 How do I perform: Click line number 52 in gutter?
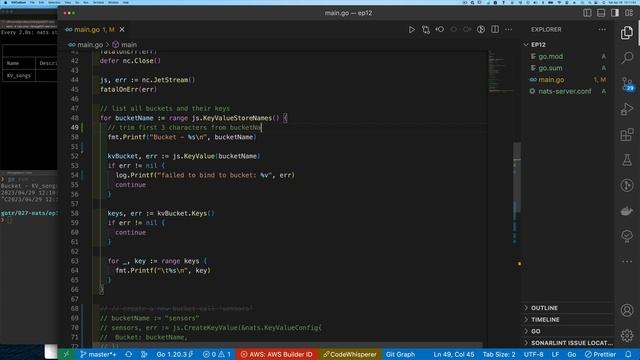tap(74, 156)
